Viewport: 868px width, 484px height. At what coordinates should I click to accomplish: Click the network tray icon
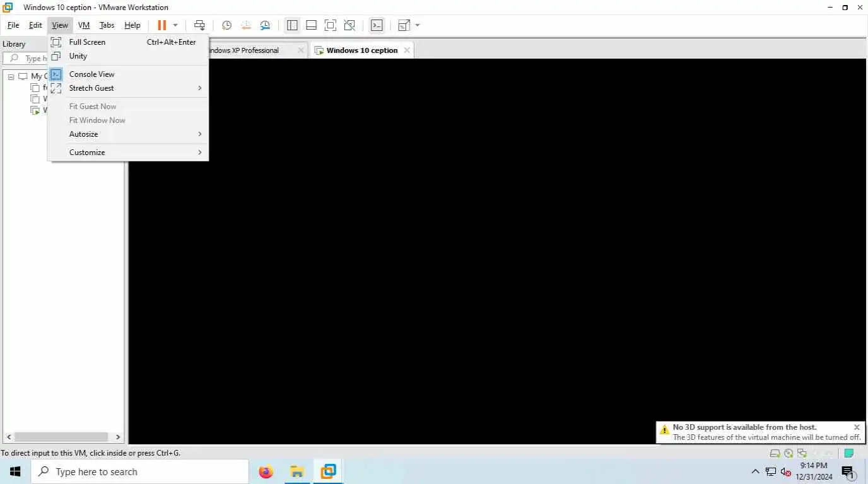tap(771, 471)
